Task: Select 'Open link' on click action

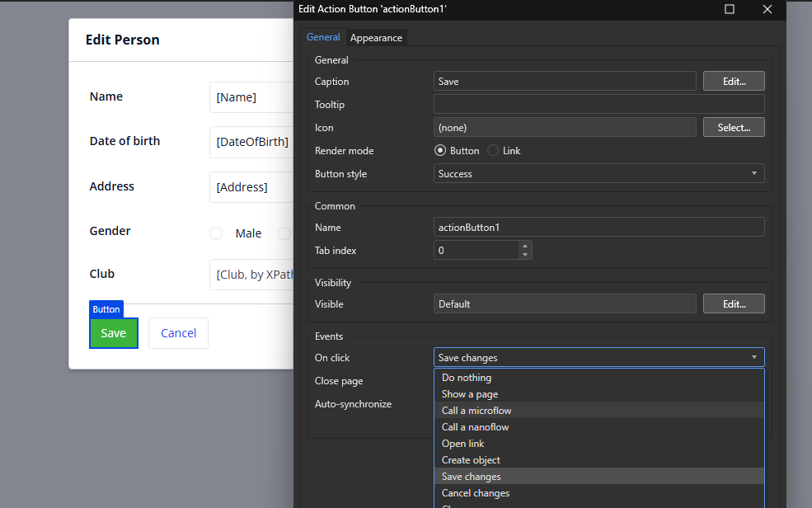Action: click(x=463, y=444)
